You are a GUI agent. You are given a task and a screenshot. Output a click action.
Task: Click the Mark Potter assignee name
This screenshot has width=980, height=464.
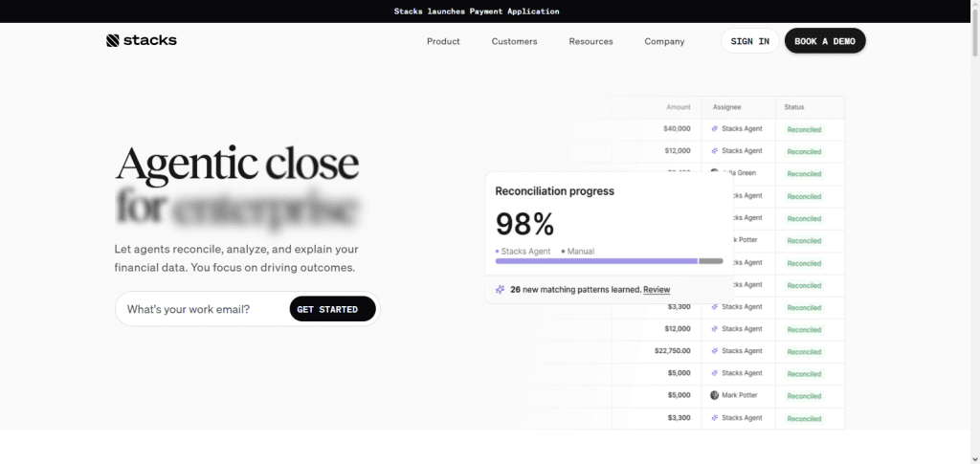tap(740, 395)
